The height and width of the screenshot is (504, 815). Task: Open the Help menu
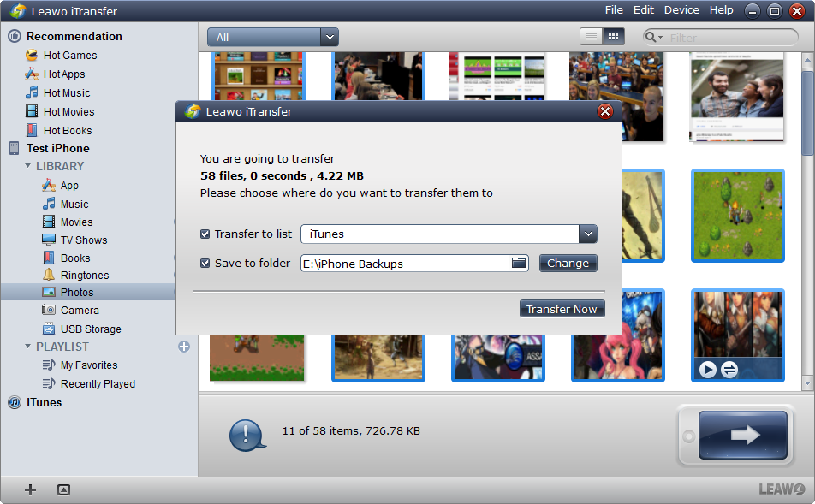722,10
